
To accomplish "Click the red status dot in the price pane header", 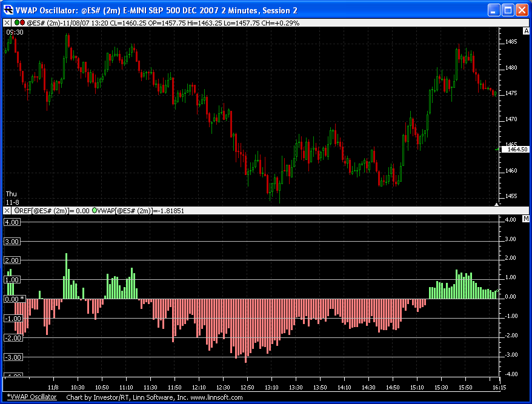I will tap(23, 23).
